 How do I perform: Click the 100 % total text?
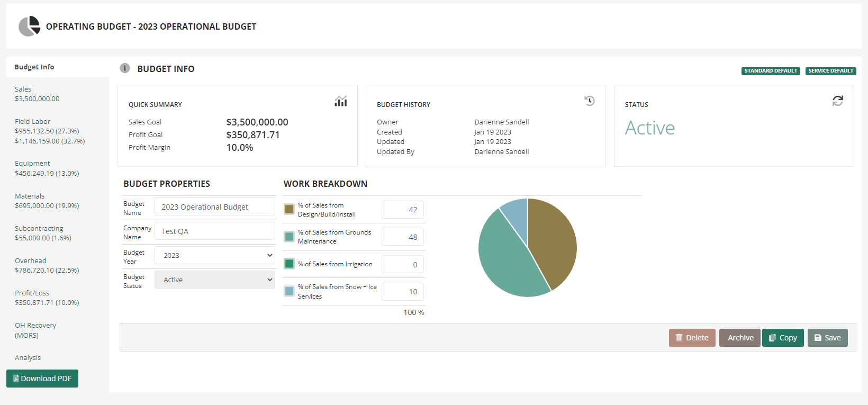(x=414, y=312)
